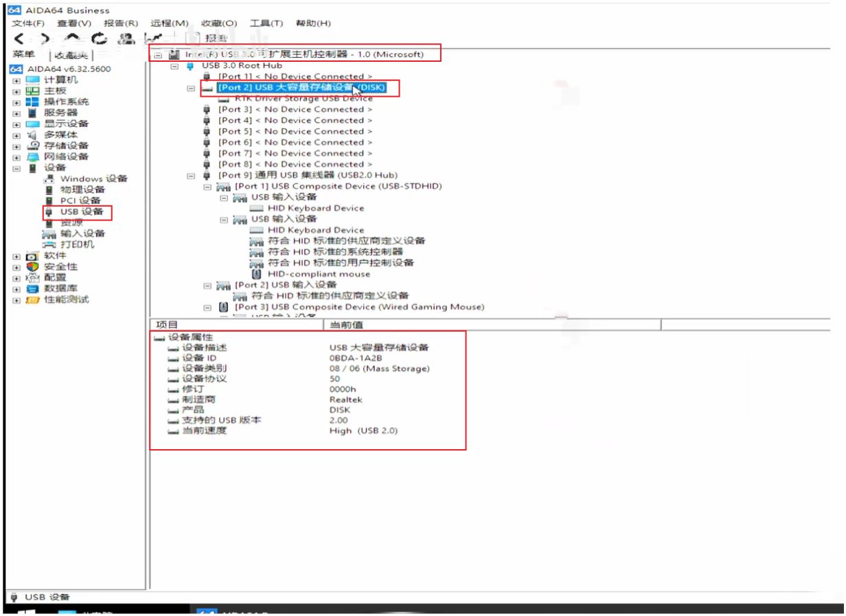846x616 pixels.
Task: Collapse the [Port 9] 通用 USB 集线器 node
Action: pyautogui.click(x=191, y=175)
